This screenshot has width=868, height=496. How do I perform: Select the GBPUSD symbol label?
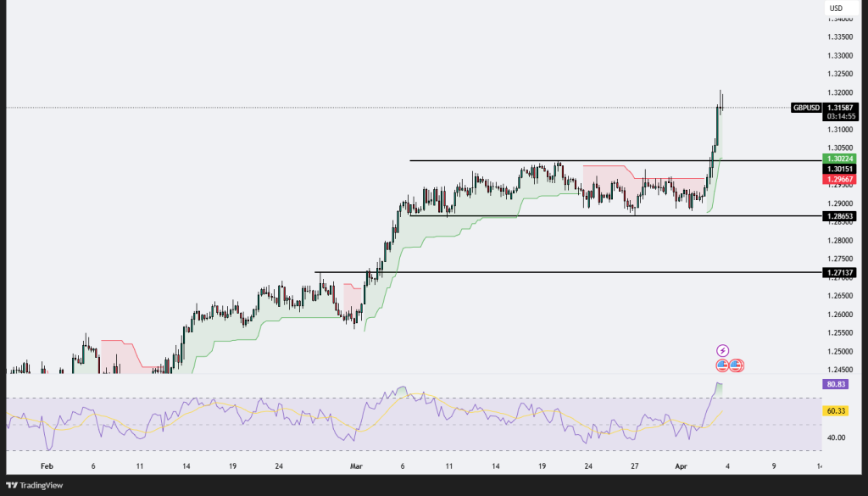click(x=806, y=108)
